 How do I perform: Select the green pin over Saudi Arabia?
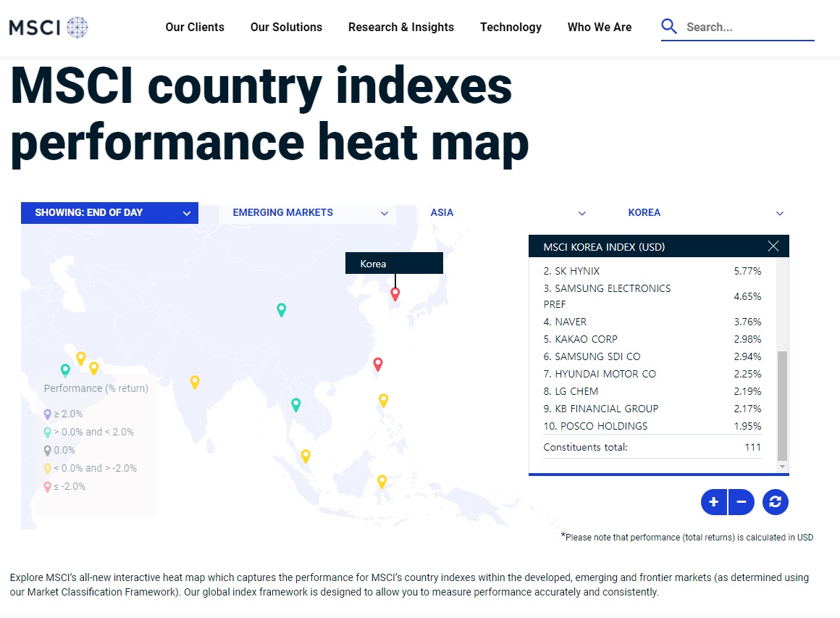point(65,369)
